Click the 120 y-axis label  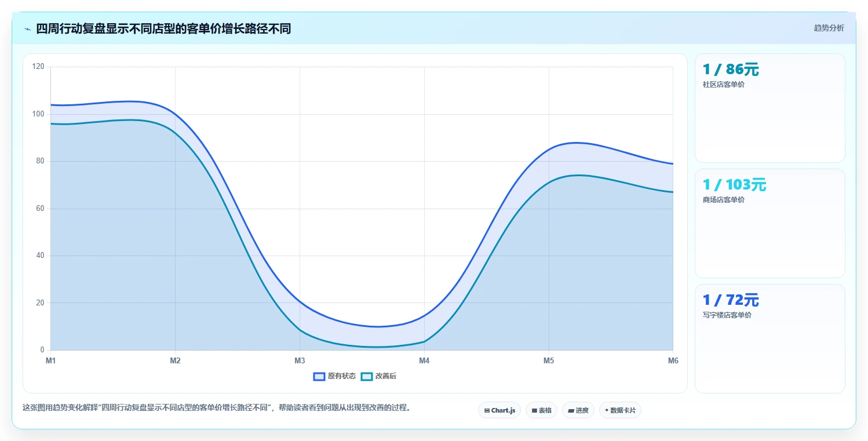[x=39, y=67]
